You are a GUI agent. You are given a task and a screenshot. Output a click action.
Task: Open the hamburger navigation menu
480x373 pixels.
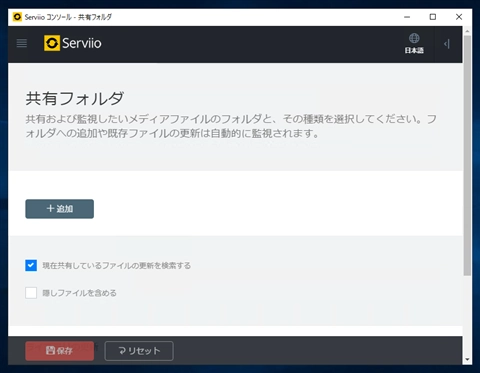point(22,43)
